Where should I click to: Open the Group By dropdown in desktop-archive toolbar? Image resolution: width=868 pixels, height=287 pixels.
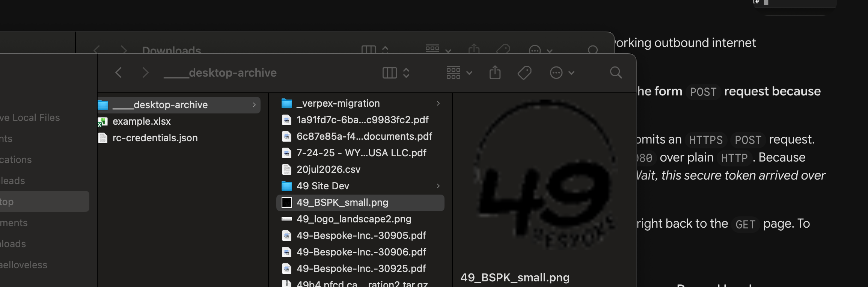point(459,73)
